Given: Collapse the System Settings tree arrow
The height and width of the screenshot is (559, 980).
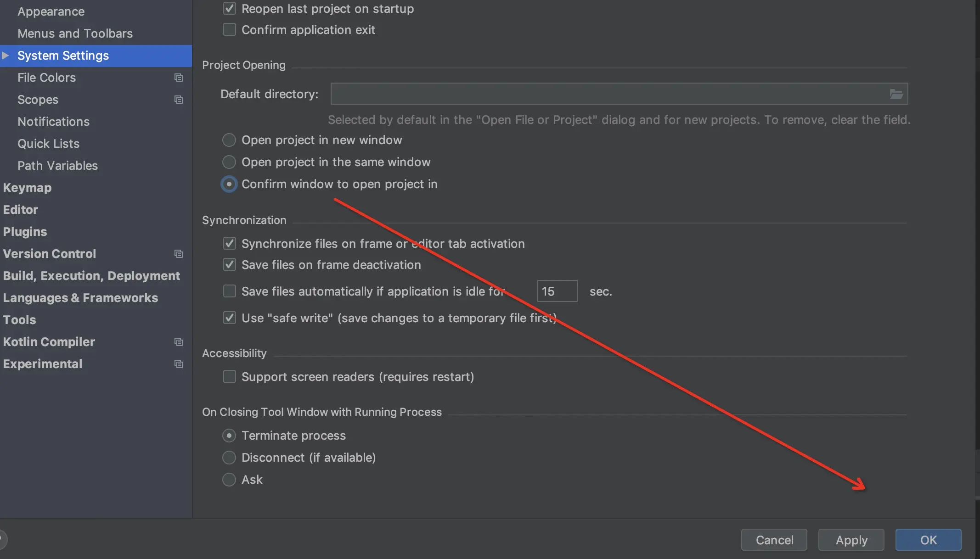Looking at the screenshot, I should coord(6,56).
